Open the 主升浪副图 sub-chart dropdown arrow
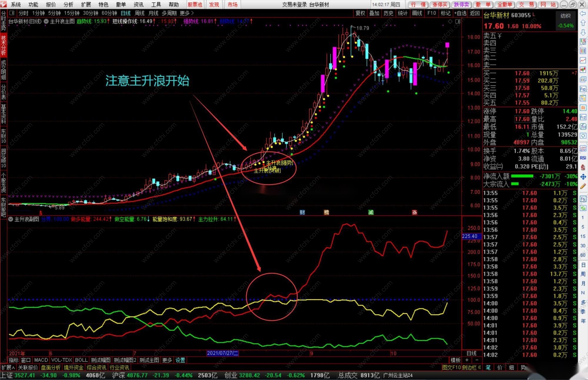 pyautogui.click(x=11, y=219)
